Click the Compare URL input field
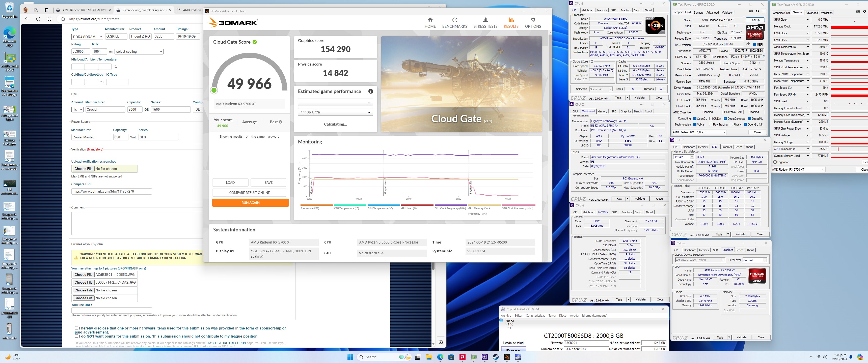Viewport: 868px width, 363px height. click(112, 191)
